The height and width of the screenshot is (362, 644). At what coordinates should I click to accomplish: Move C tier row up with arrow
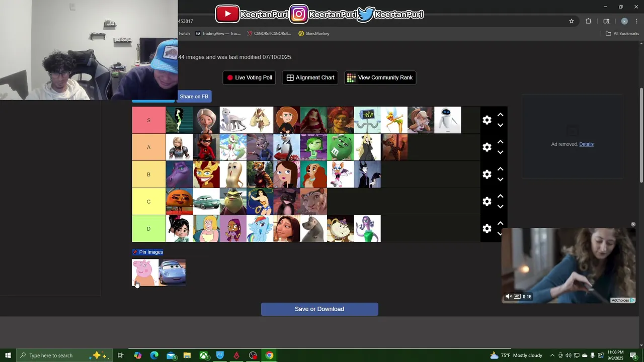coord(500,197)
